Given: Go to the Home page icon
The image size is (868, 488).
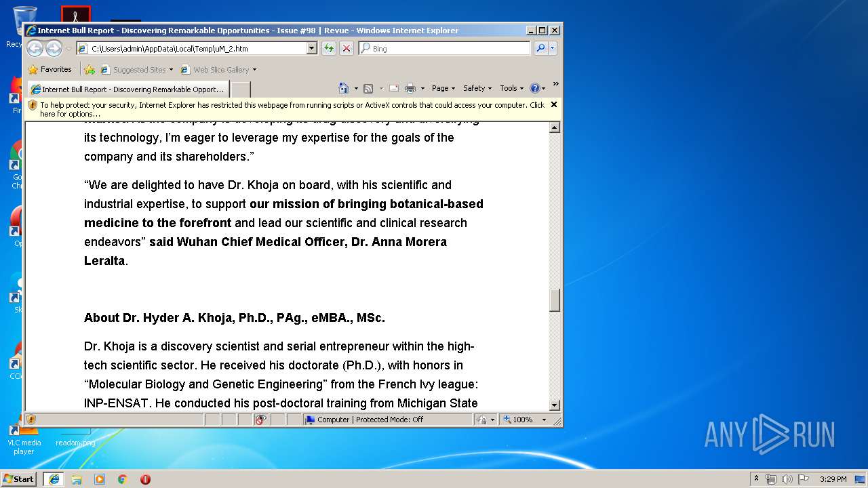Looking at the screenshot, I should point(344,88).
